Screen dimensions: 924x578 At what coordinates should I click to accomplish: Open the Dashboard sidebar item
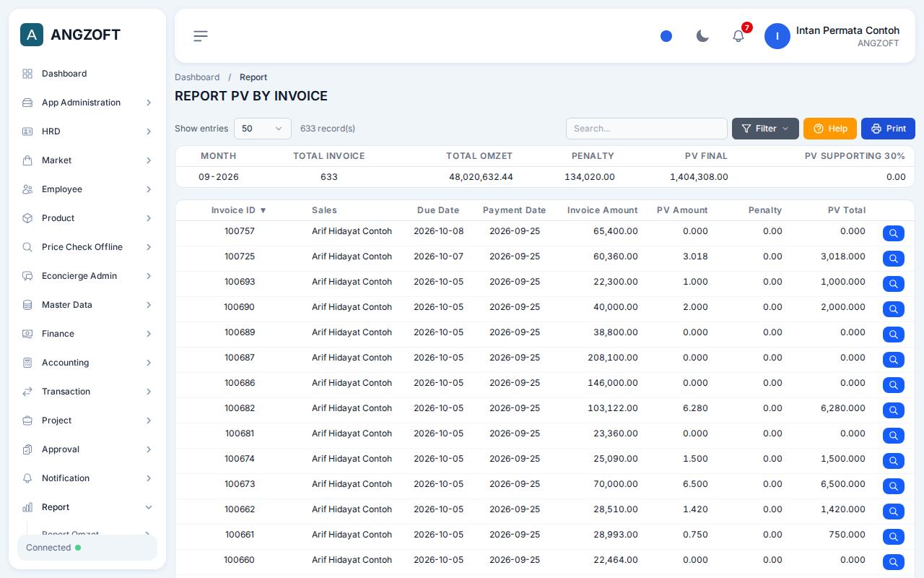(x=87, y=74)
